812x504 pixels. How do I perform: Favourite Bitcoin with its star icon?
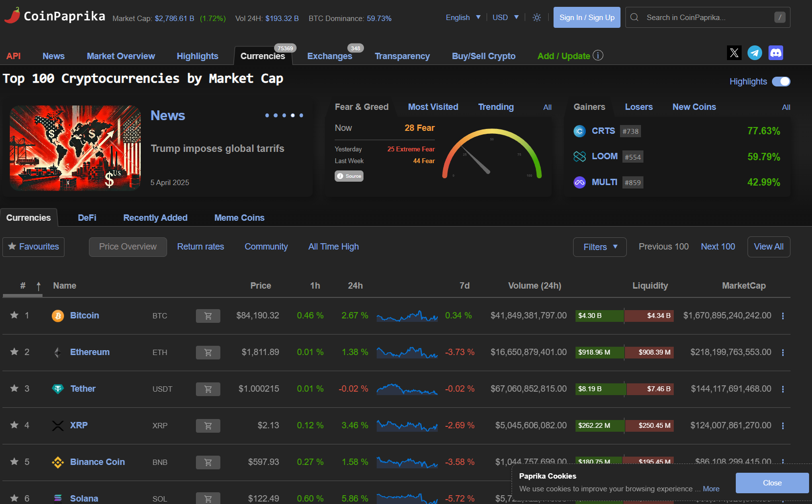tap(15, 315)
